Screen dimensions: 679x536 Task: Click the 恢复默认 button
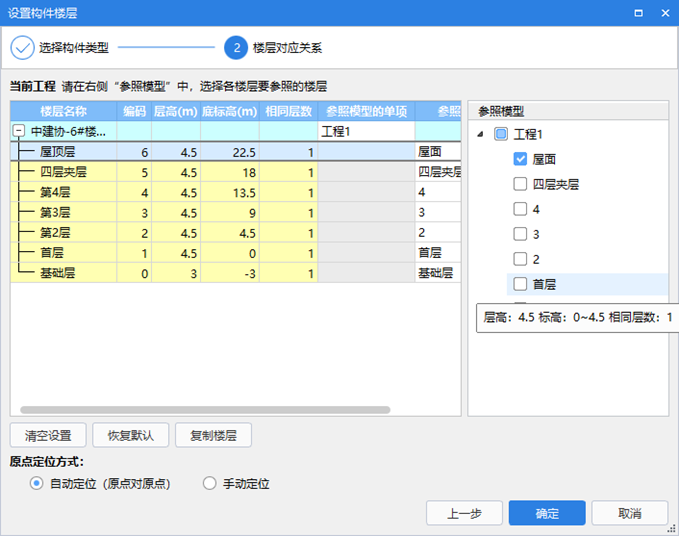pyautogui.click(x=130, y=436)
